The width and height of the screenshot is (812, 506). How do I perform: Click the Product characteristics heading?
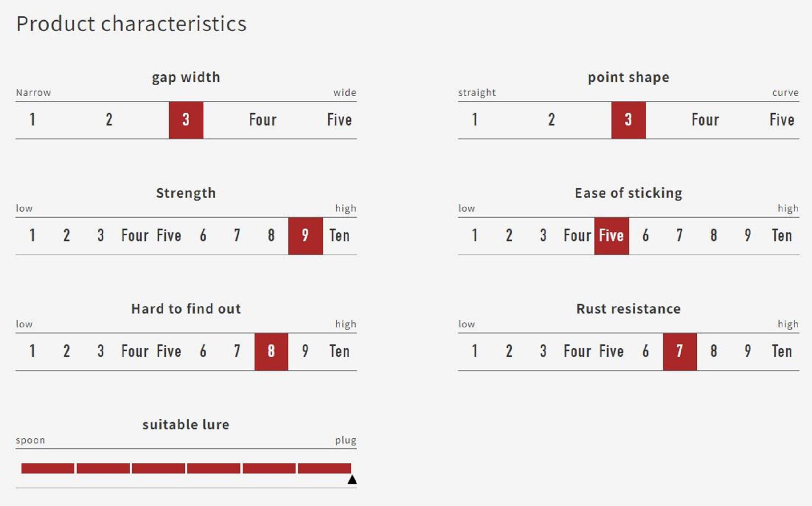[x=132, y=24]
